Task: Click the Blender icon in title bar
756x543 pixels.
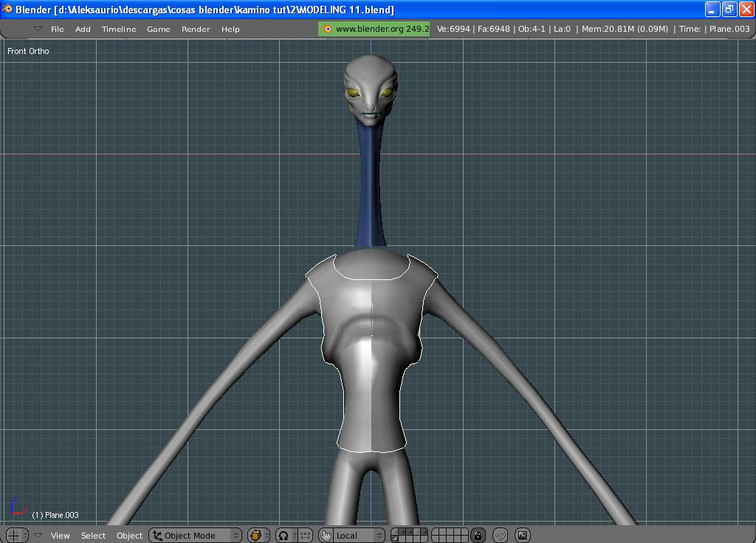Action: click(7, 9)
